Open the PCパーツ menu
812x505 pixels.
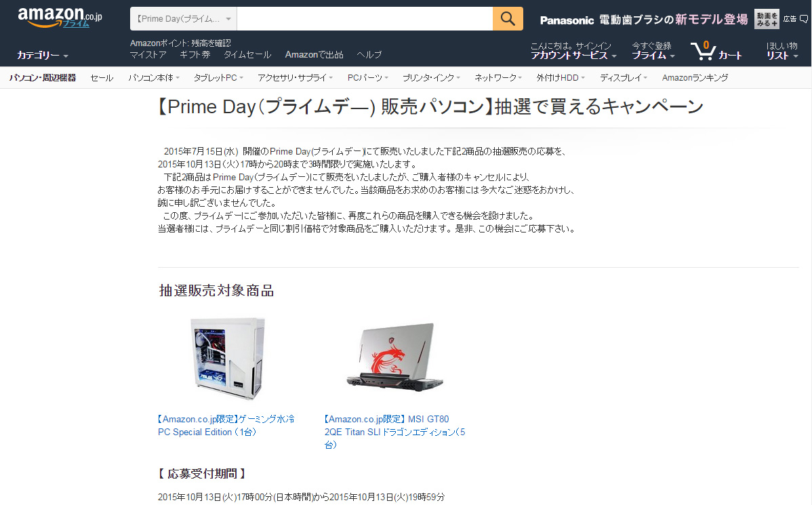pyautogui.click(x=367, y=78)
